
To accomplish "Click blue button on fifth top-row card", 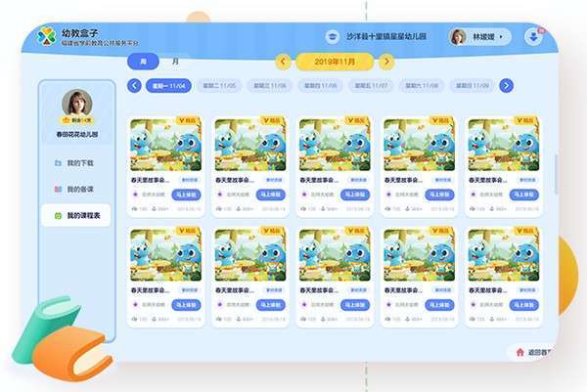I will point(524,195).
